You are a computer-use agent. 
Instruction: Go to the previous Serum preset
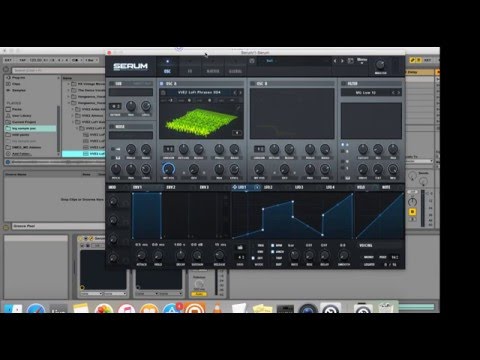tap(335, 61)
